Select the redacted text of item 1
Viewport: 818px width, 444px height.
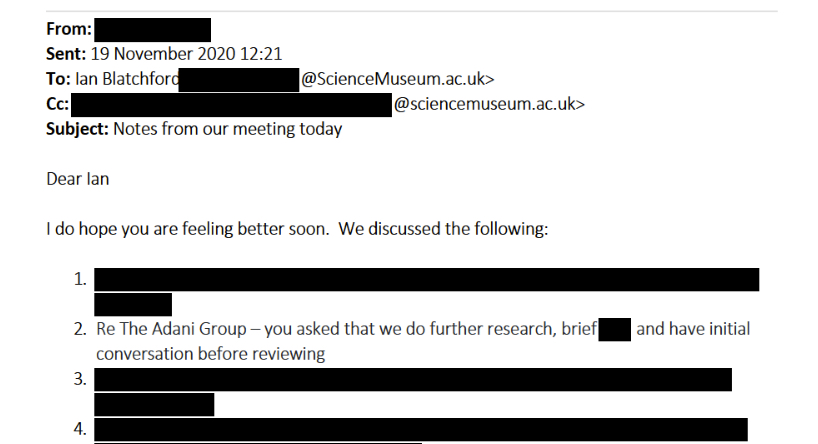click(x=427, y=280)
